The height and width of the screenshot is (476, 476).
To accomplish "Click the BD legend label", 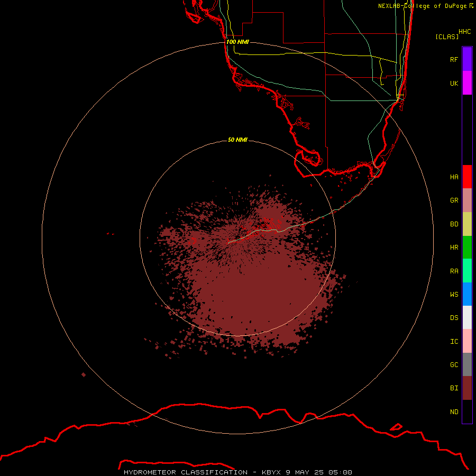I will [x=454, y=224].
